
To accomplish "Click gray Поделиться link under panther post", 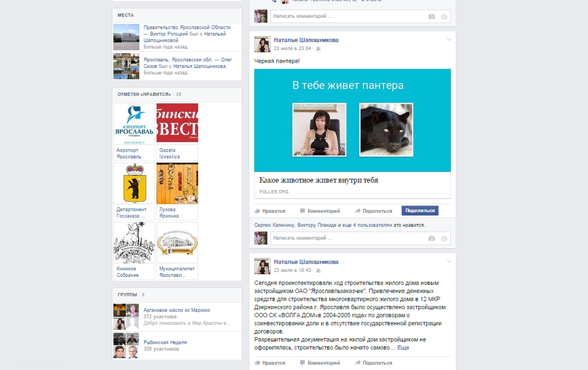I will click(x=373, y=211).
